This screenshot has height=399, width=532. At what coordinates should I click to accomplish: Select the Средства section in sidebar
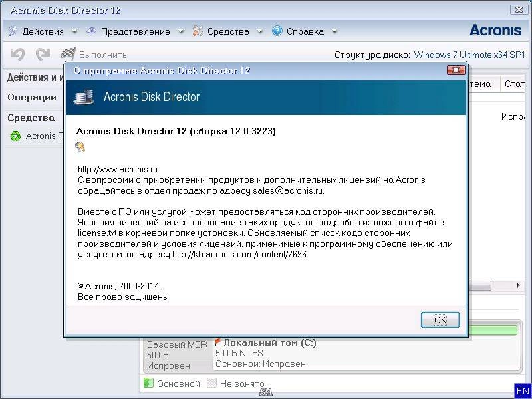point(31,118)
